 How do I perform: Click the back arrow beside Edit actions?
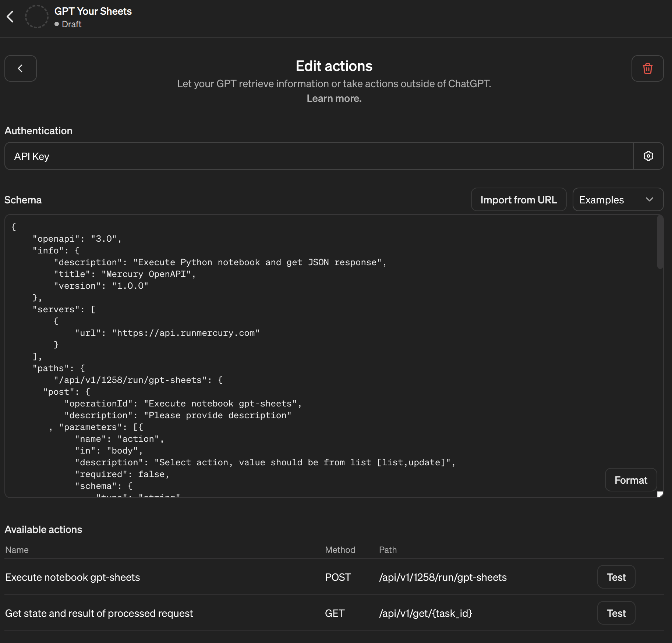(21, 68)
